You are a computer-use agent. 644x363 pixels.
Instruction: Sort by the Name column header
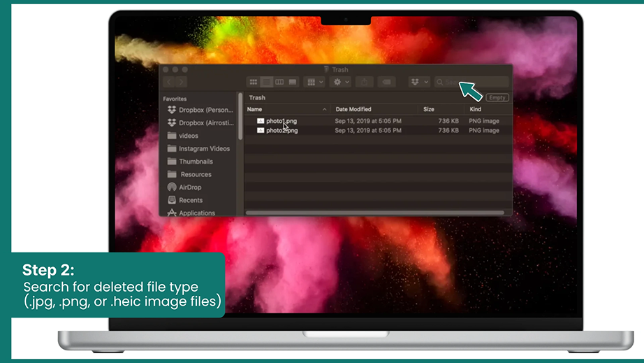pos(255,109)
